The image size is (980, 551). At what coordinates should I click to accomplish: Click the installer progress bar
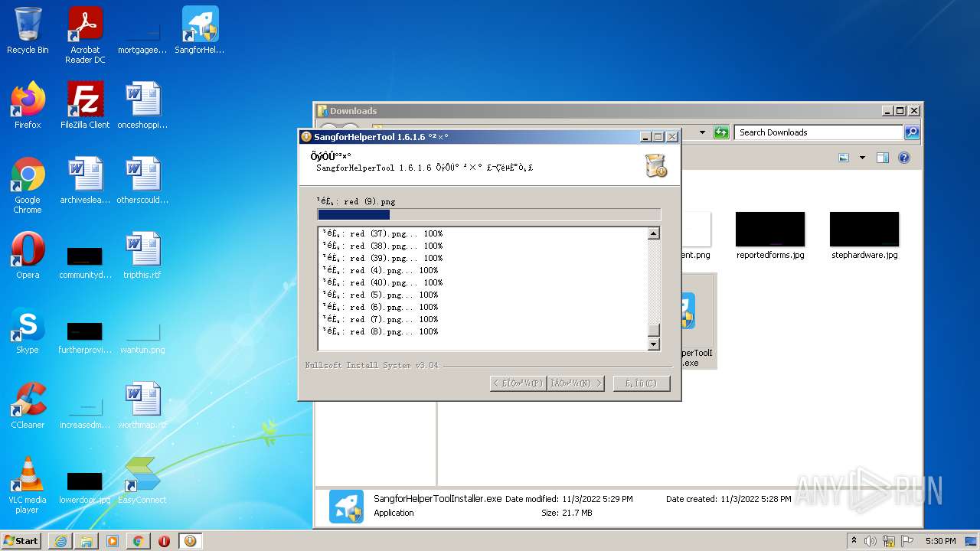pos(488,215)
